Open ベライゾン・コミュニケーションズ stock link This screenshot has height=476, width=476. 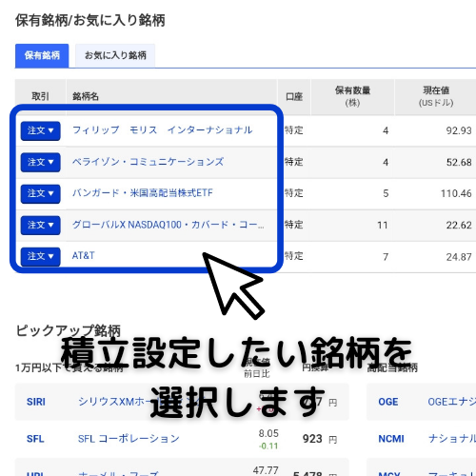click(x=148, y=162)
